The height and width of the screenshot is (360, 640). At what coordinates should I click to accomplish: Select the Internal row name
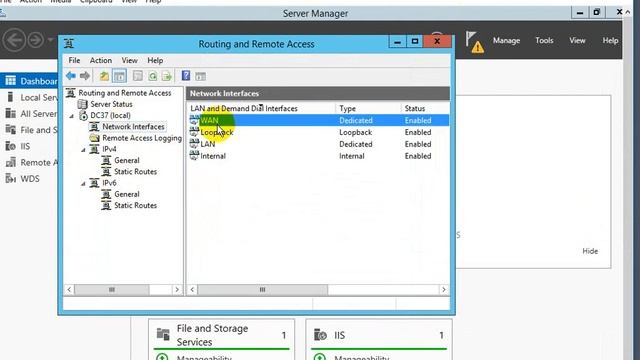[x=213, y=156]
